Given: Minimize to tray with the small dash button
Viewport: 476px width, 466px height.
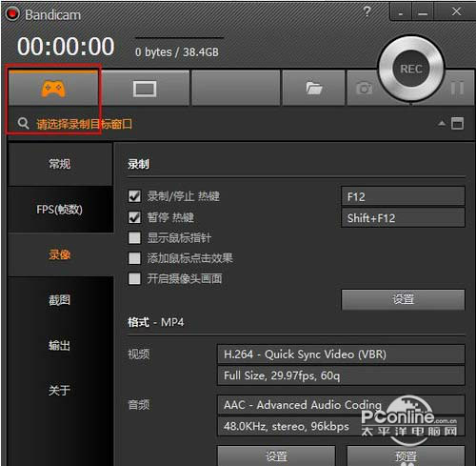Looking at the screenshot, I should click(401, 12).
